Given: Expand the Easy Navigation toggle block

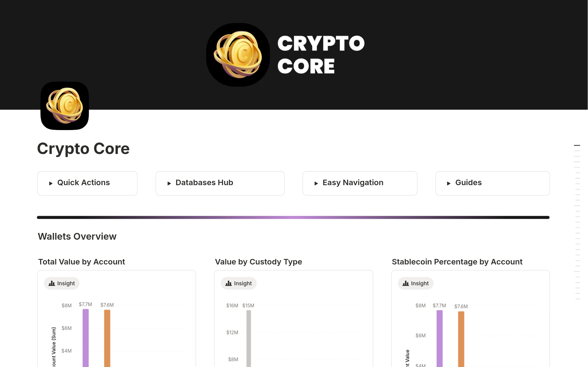Looking at the screenshot, I should pyautogui.click(x=353, y=183).
